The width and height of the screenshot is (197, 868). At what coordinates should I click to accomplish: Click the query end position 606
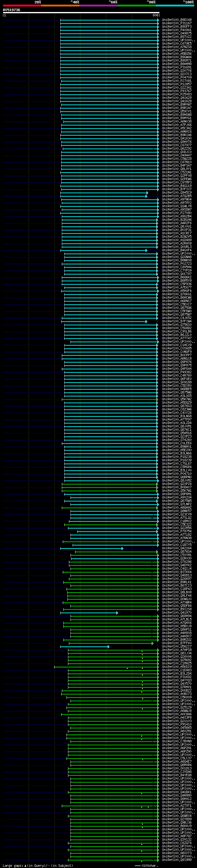155,15
